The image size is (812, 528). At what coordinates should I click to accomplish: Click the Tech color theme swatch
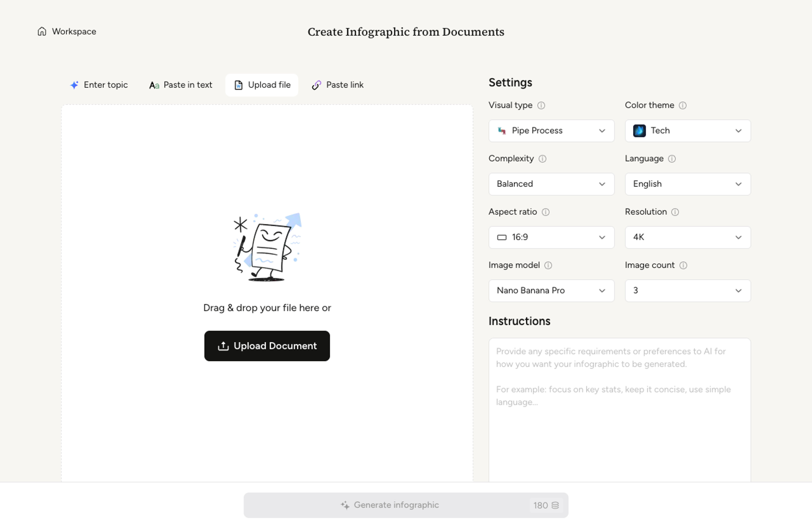[x=639, y=131]
